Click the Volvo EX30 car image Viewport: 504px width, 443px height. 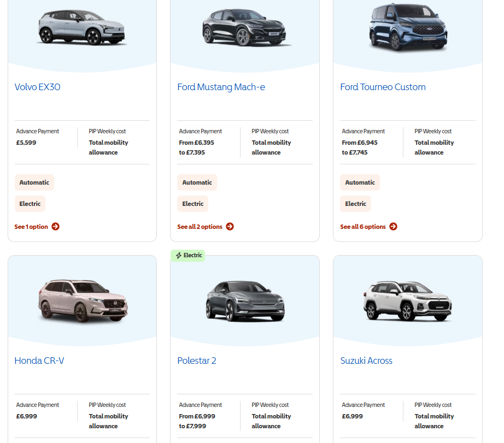pyautogui.click(x=82, y=27)
